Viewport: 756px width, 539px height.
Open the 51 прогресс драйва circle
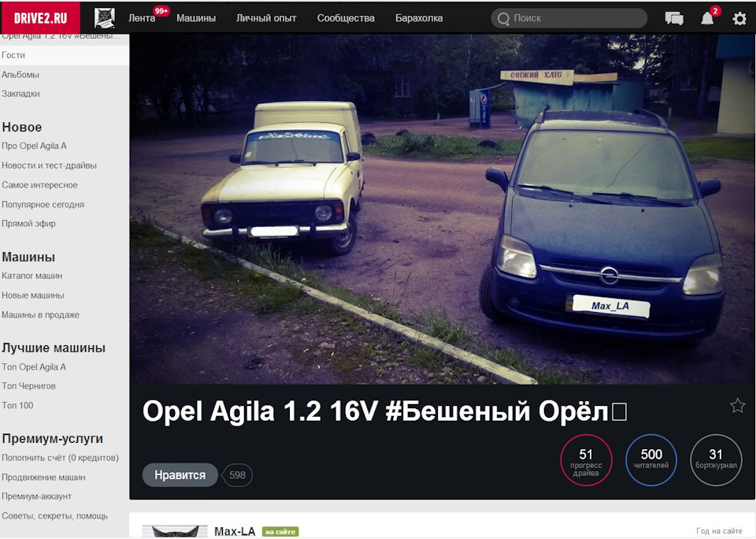tap(586, 460)
